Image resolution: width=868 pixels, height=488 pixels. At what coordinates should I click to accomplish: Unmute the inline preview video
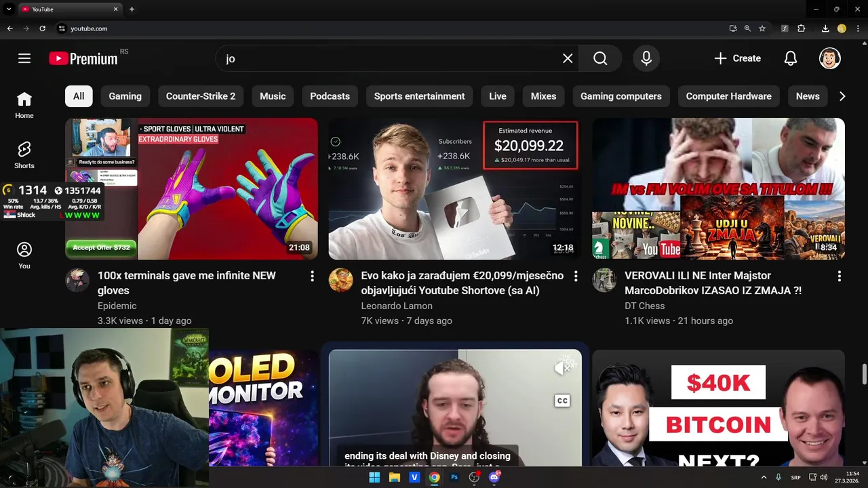(561, 368)
